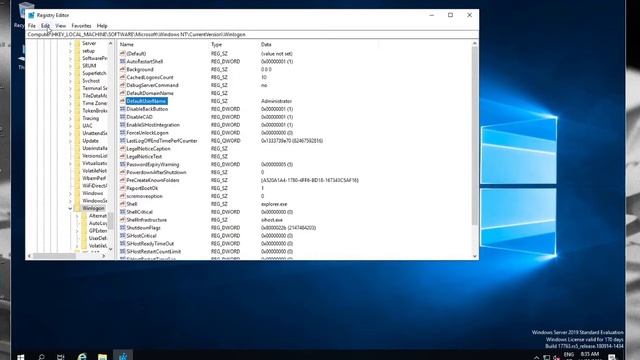Expand the Time Zones key
The width and height of the screenshot is (640, 360).
(70, 103)
